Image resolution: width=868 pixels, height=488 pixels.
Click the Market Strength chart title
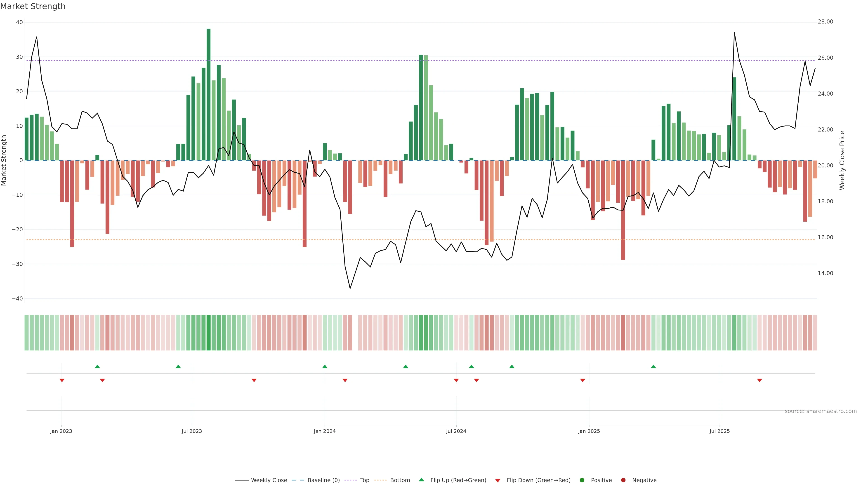point(33,6)
